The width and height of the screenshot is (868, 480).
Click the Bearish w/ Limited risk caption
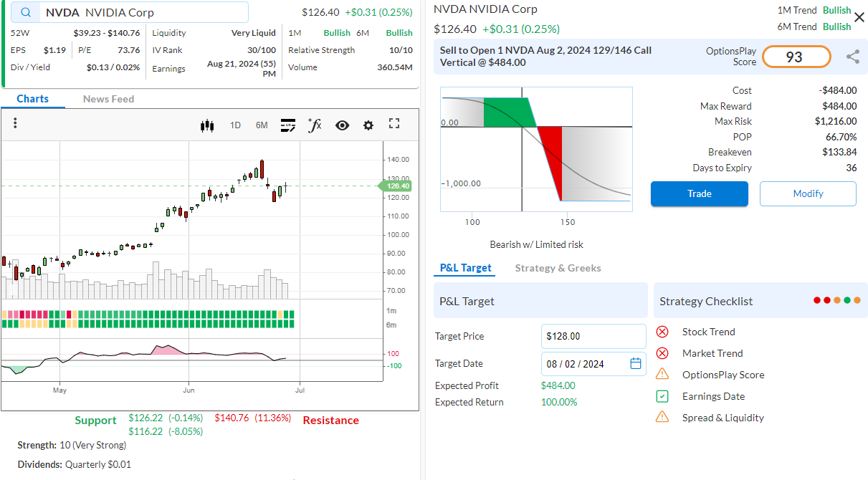click(x=536, y=244)
